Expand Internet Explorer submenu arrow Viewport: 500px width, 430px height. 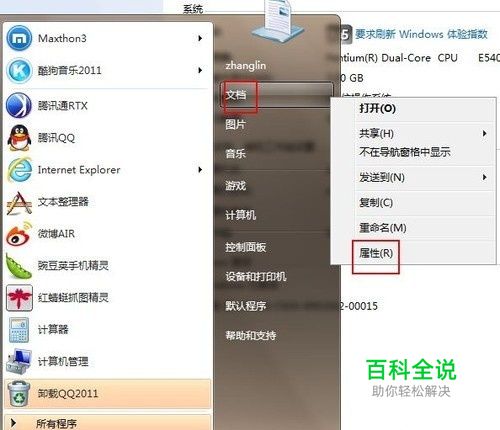tap(200, 170)
